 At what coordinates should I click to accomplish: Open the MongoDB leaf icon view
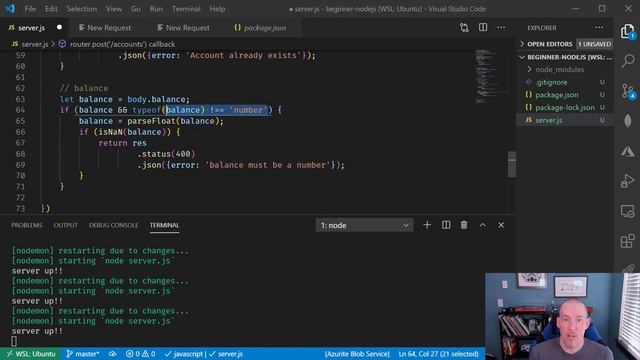coord(627,121)
